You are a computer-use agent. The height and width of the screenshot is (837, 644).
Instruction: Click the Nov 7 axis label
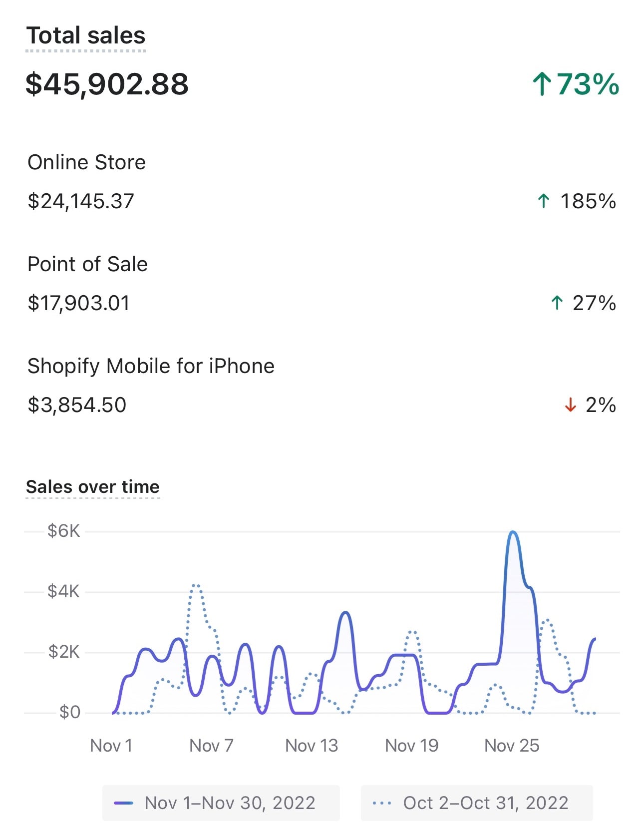click(211, 746)
